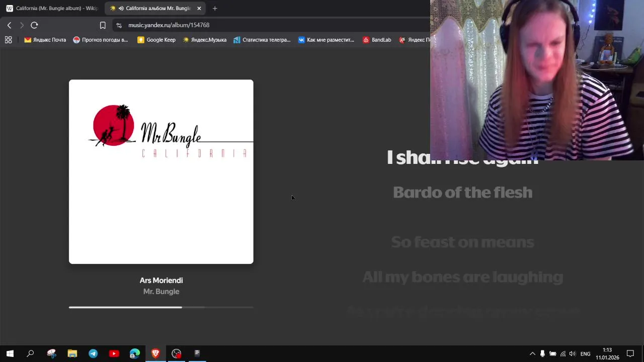Viewport: 644px width, 362px height.
Task: Show hidden system tray icons
Action: (532, 353)
